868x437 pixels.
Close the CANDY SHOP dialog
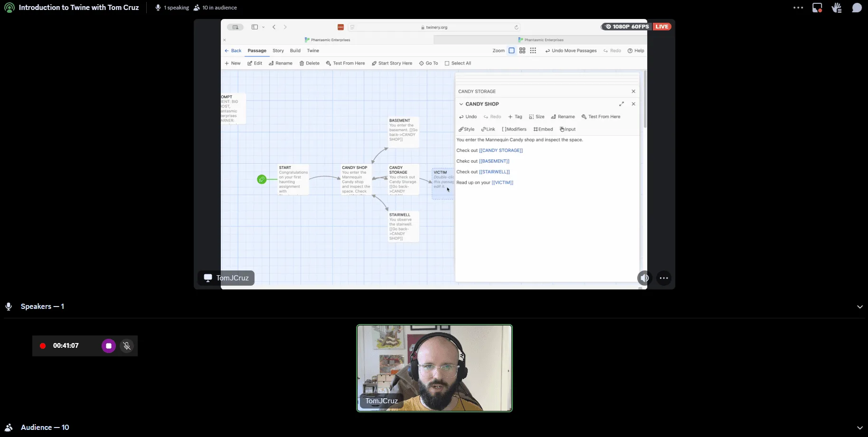tap(633, 104)
